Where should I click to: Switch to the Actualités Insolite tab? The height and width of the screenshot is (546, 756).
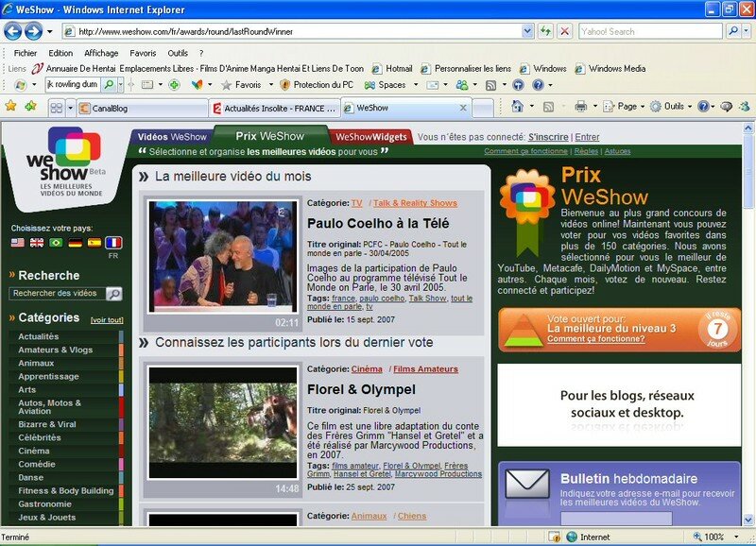275,109
